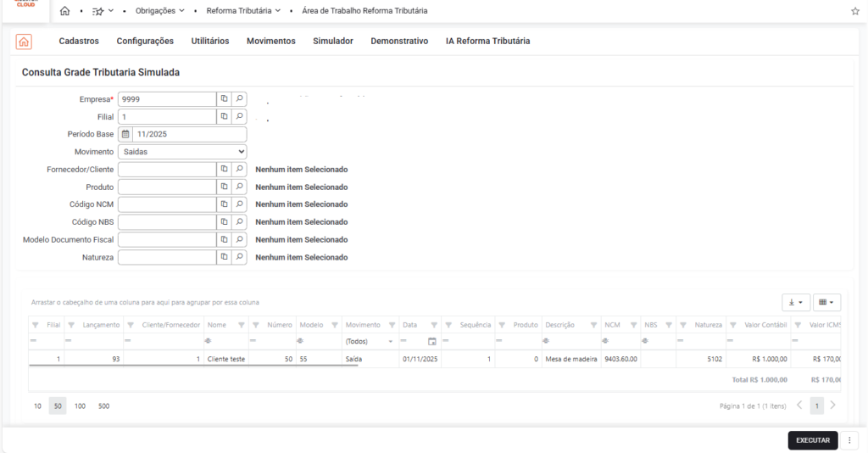Select 500 rows per page
Screen dimensions: 868x453
(x=103, y=406)
